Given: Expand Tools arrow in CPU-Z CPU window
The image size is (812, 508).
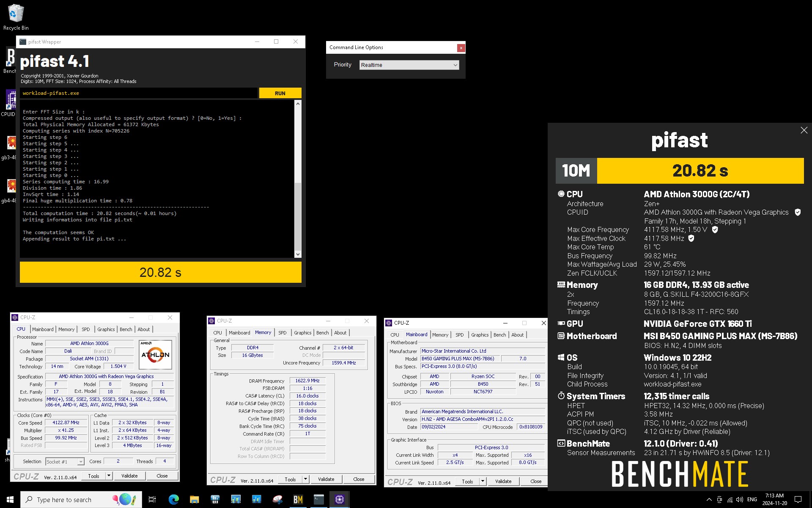Looking at the screenshot, I should pyautogui.click(x=109, y=476).
